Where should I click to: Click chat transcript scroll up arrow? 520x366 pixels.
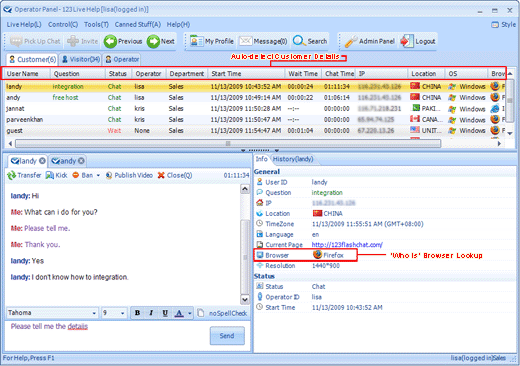click(x=245, y=189)
